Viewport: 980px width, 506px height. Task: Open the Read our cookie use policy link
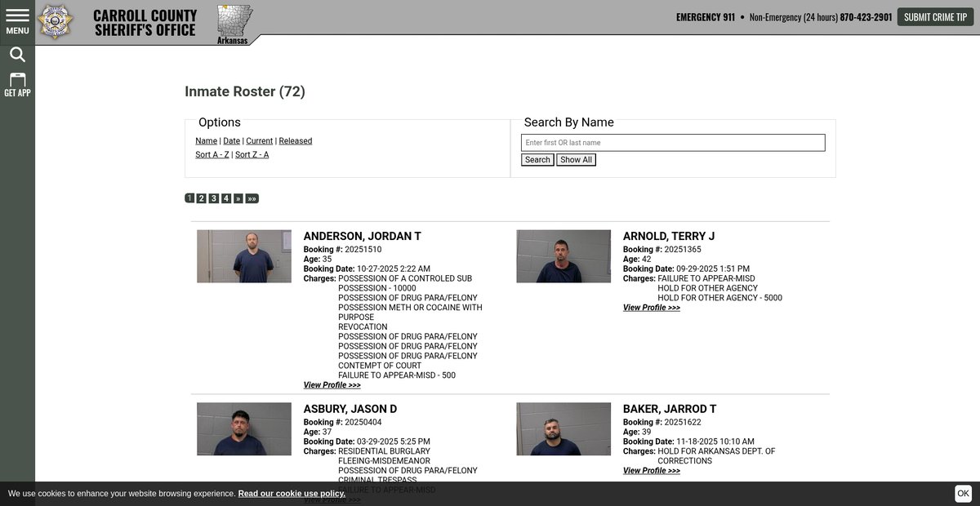tap(292, 494)
